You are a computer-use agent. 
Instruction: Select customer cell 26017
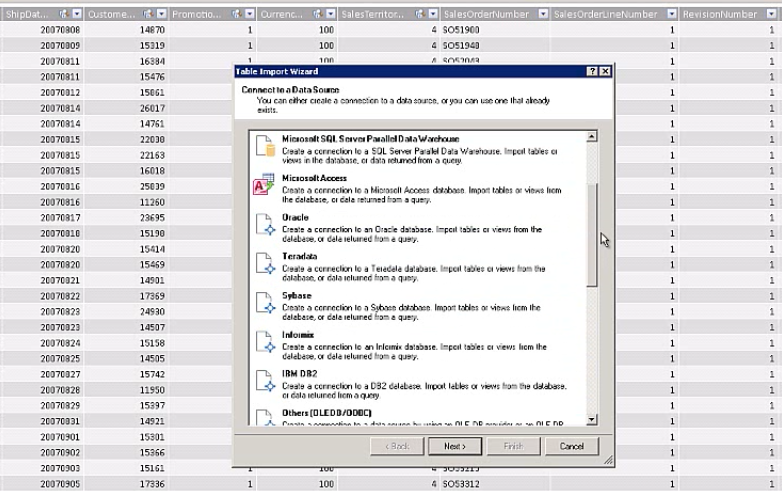click(x=126, y=108)
